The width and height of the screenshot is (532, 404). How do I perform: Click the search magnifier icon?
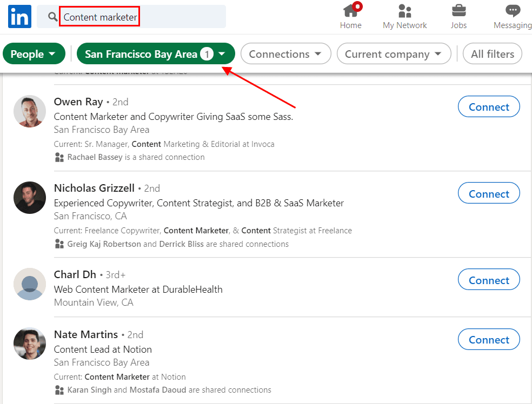[x=52, y=17]
